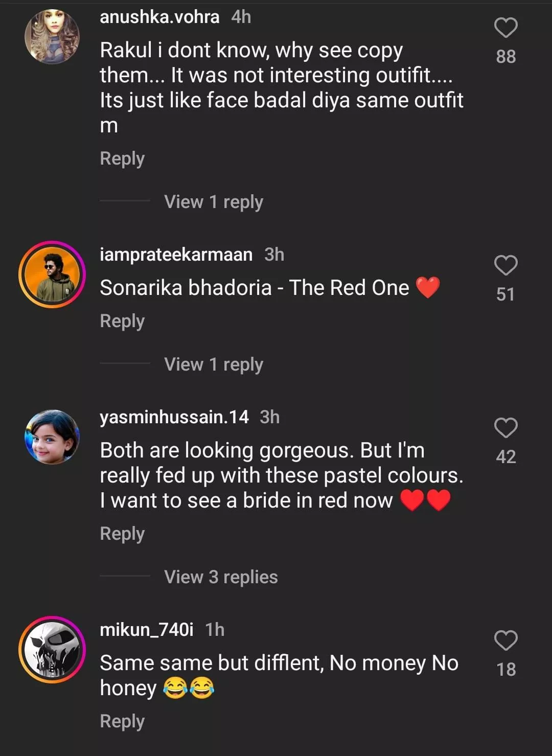Open iamprateekarmaan's story avatar
Image resolution: width=552 pixels, height=756 pixels.
pyautogui.click(x=52, y=274)
